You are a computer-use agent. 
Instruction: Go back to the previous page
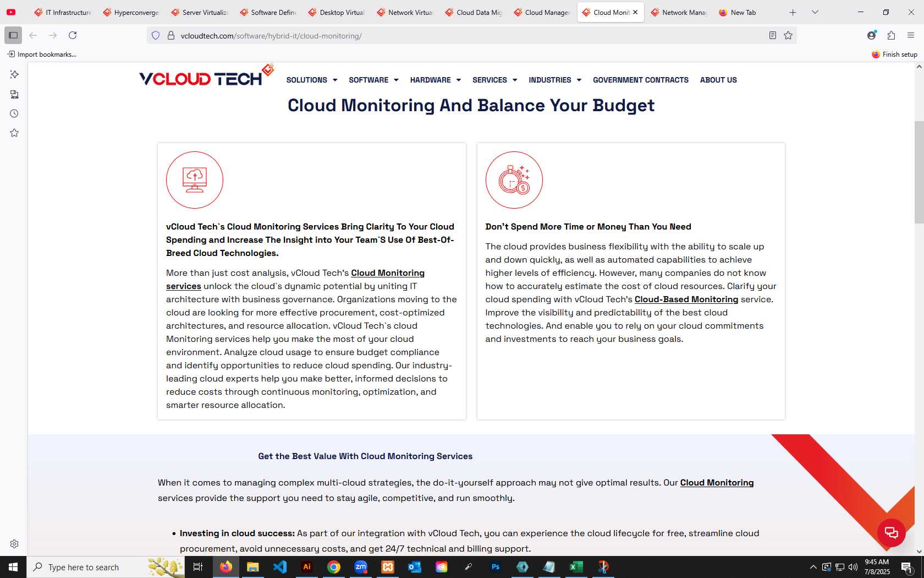tap(33, 35)
